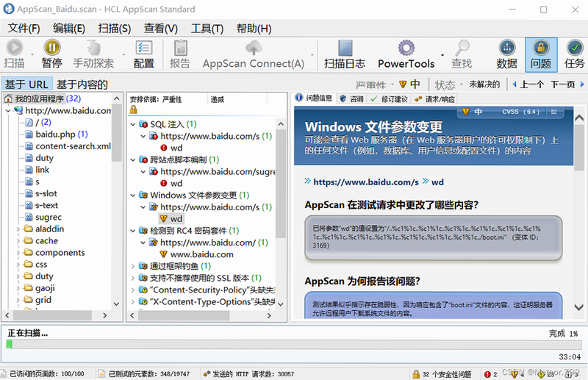Screen dimensions: 588x380
Task: Expand the Content-Security-Policy issue group
Action: pyautogui.click(x=133, y=290)
